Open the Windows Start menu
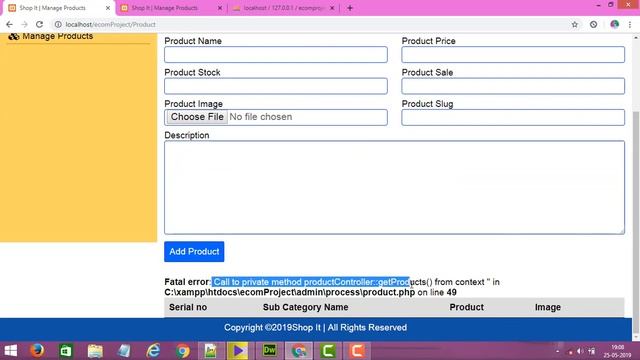 coord(11,351)
